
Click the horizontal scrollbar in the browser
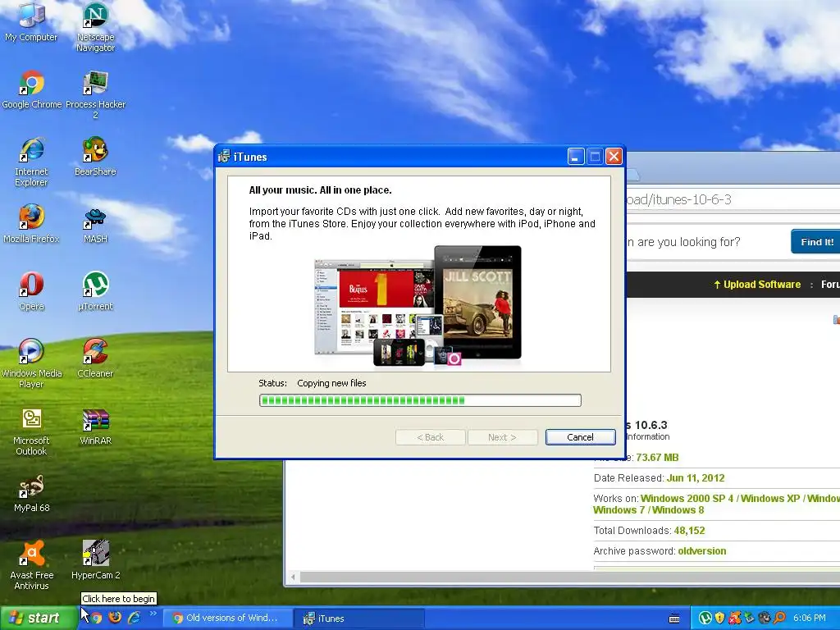click(569, 577)
